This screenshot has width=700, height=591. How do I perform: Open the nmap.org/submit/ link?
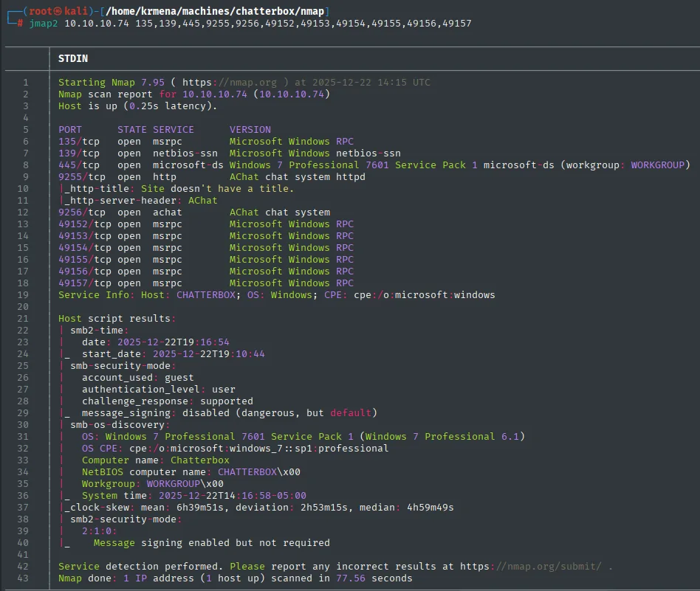click(x=531, y=567)
